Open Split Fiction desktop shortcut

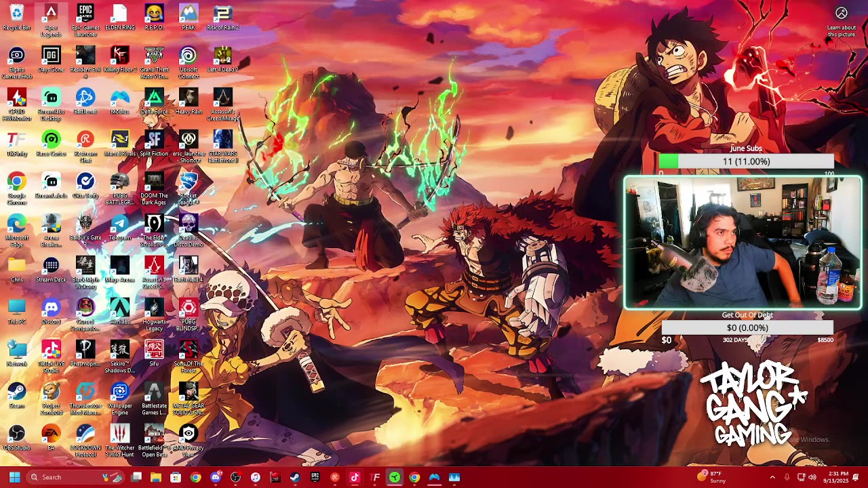point(154,144)
